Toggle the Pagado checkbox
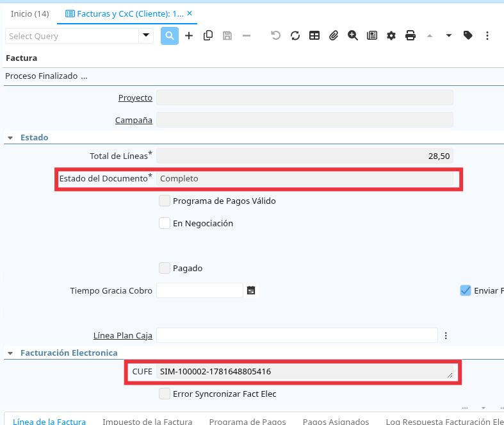The height and width of the screenshot is (425, 504). pyautogui.click(x=165, y=268)
